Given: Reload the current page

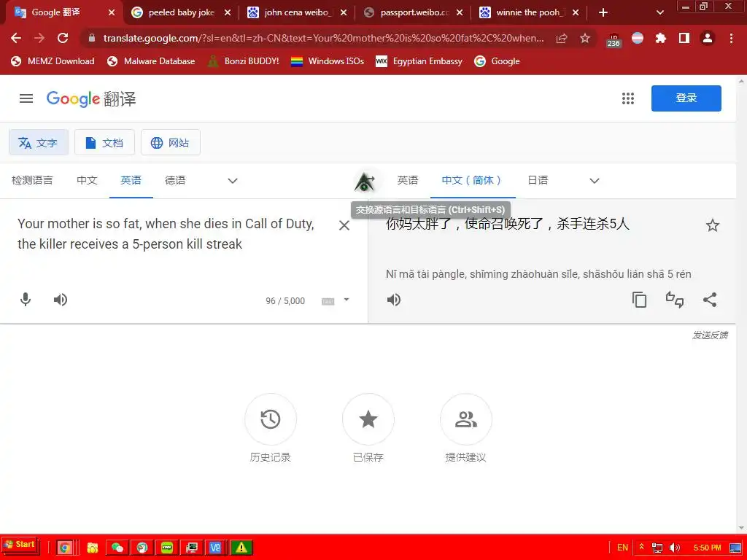Looking at the screenshot, I should pos(63,38).
